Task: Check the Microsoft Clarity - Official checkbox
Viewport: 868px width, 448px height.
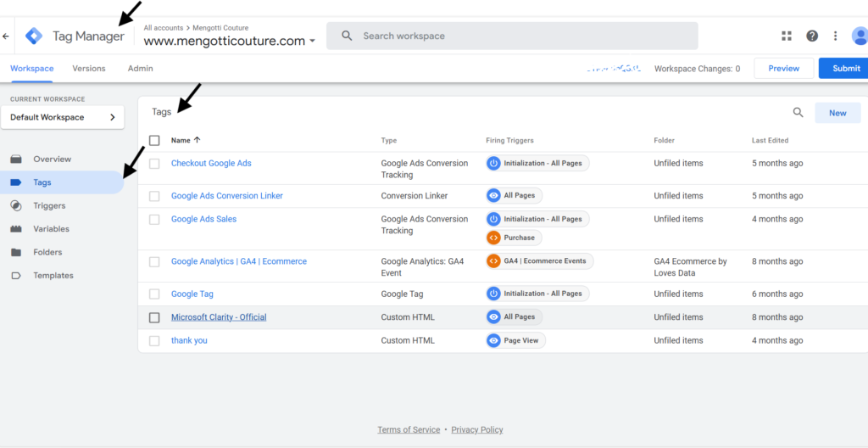Action: click(154, 317)
